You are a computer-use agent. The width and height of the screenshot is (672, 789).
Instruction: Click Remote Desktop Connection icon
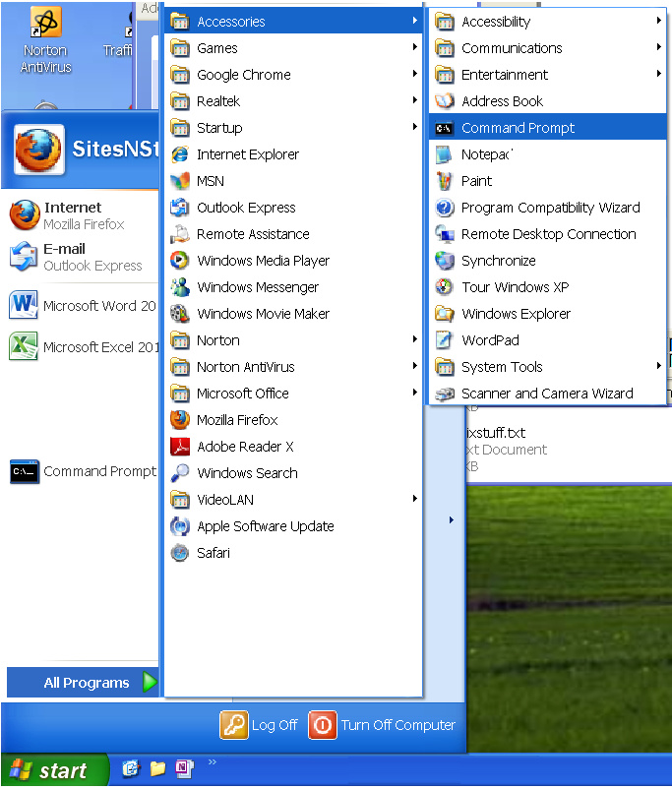[x=444, y=234]
